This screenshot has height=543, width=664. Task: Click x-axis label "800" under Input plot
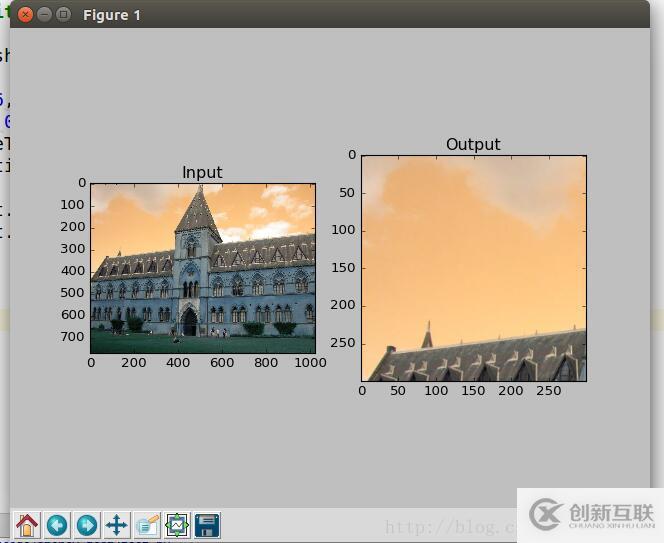click(266, 363)
